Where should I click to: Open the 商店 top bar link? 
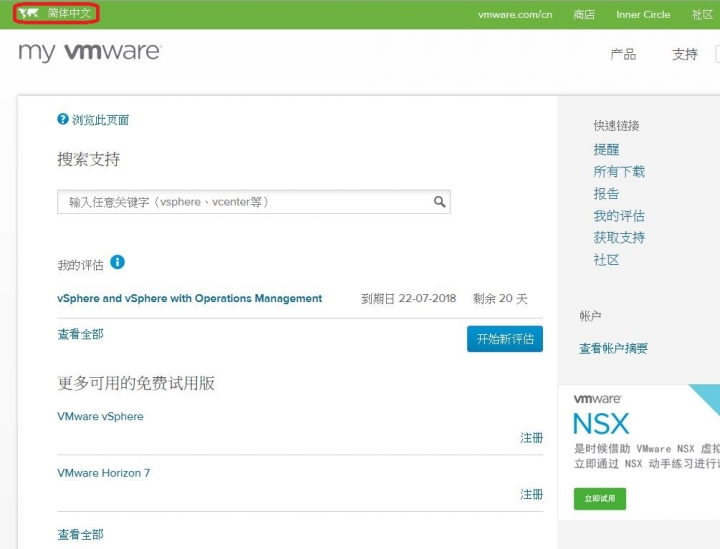584,15
